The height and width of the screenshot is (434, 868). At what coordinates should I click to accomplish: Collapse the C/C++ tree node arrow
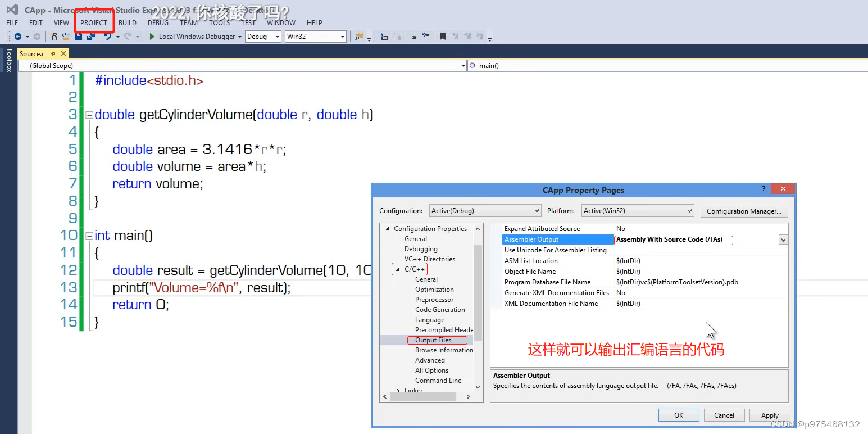[x=397, y=269]
